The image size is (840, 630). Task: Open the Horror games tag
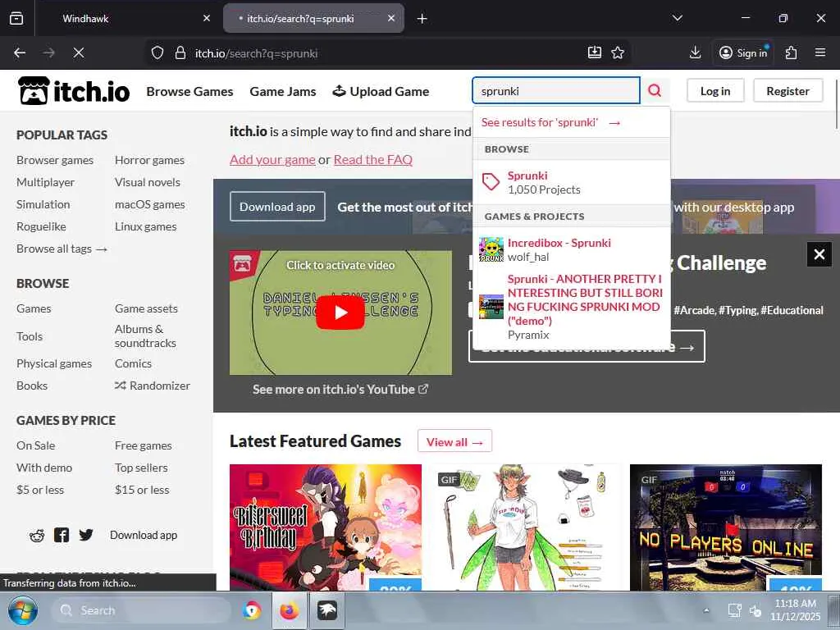(x=149, y=160)
